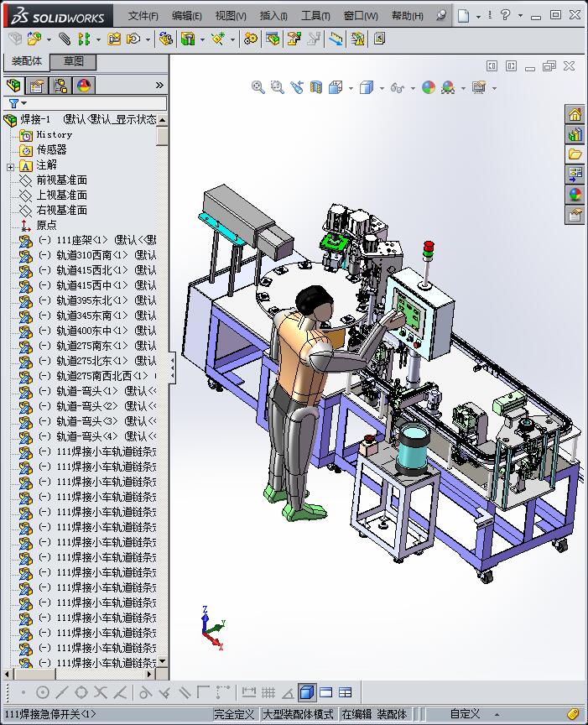Select 轨道-弯头<3> component in tree
The width and height of the screenshot is (588, 725).
[x=87, y=421]
